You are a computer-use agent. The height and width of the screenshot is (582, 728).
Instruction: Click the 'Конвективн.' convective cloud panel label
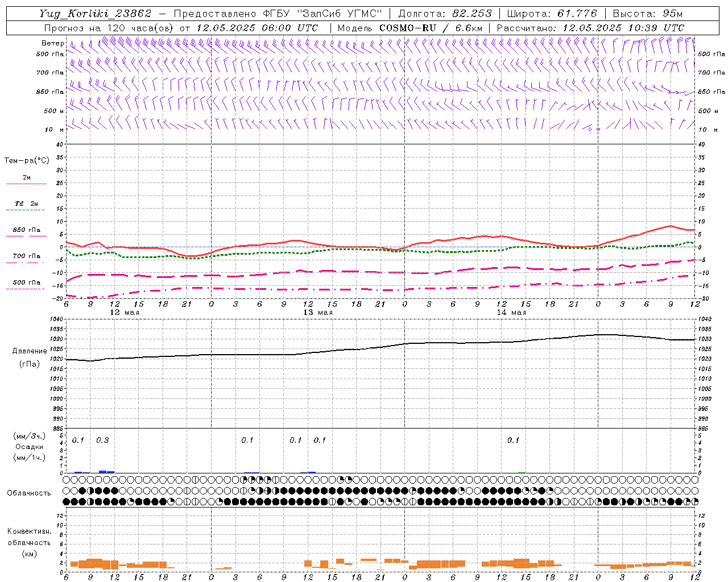29,531
